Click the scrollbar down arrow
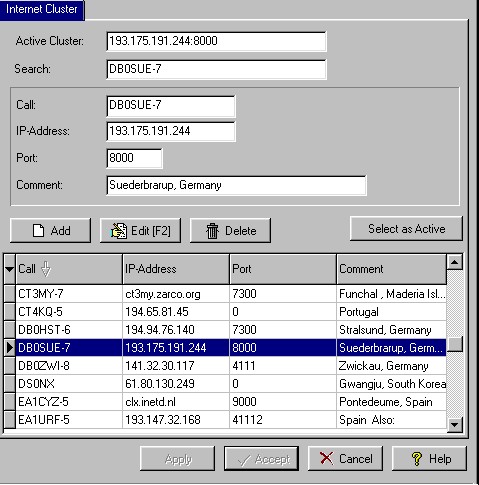 (x=455, y=425)
